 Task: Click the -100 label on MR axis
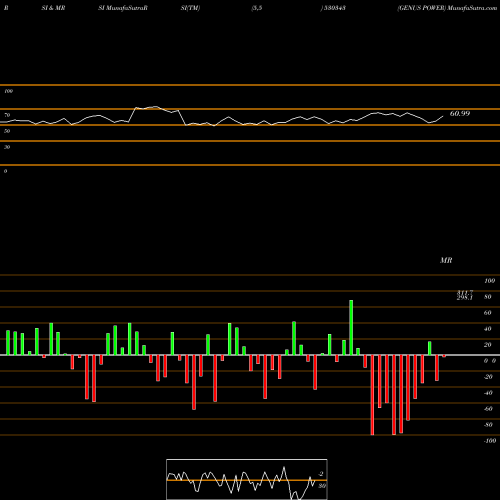click(x=490, y=441)
